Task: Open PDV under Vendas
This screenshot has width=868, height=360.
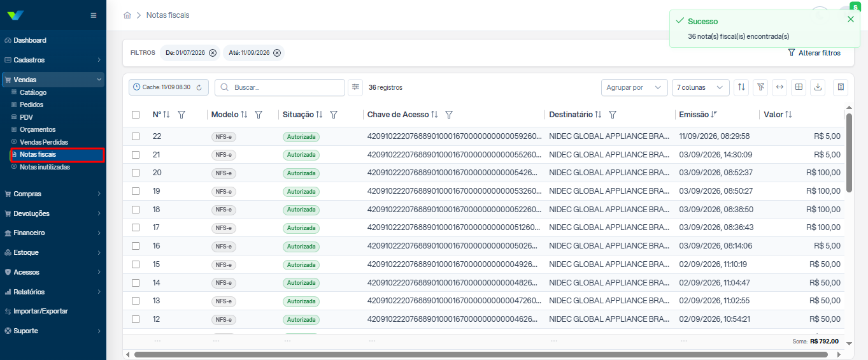Action: coord(26,117)
